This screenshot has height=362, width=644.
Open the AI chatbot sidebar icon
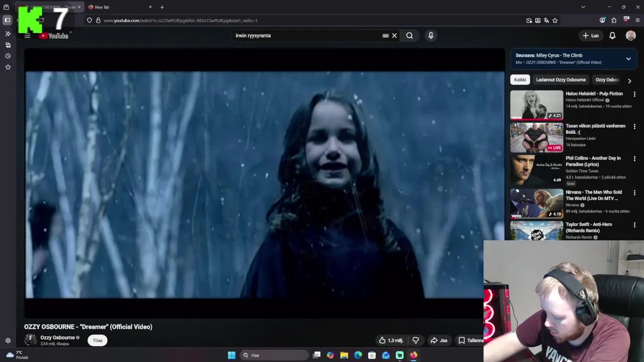click(x=8, y=34)
